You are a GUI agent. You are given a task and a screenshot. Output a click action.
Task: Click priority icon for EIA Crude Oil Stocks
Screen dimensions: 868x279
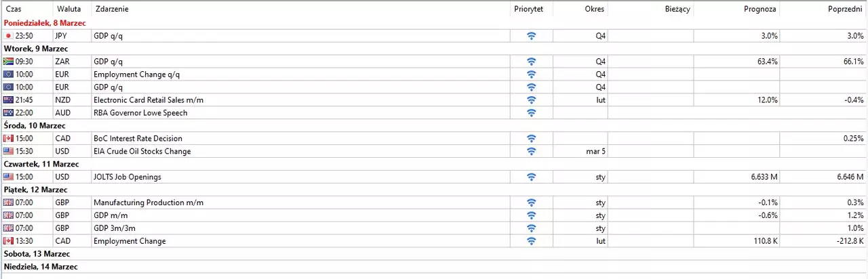click(532, 152)
